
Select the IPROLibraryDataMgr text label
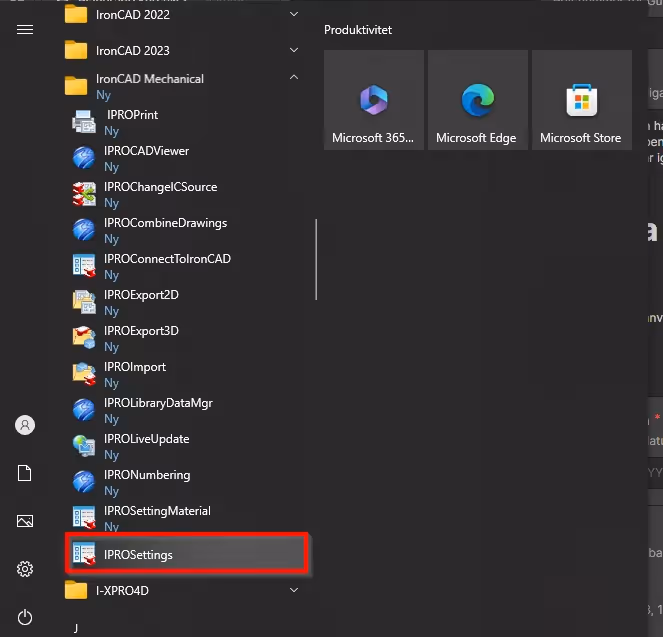pyautogui.click(x=158, y=403)
